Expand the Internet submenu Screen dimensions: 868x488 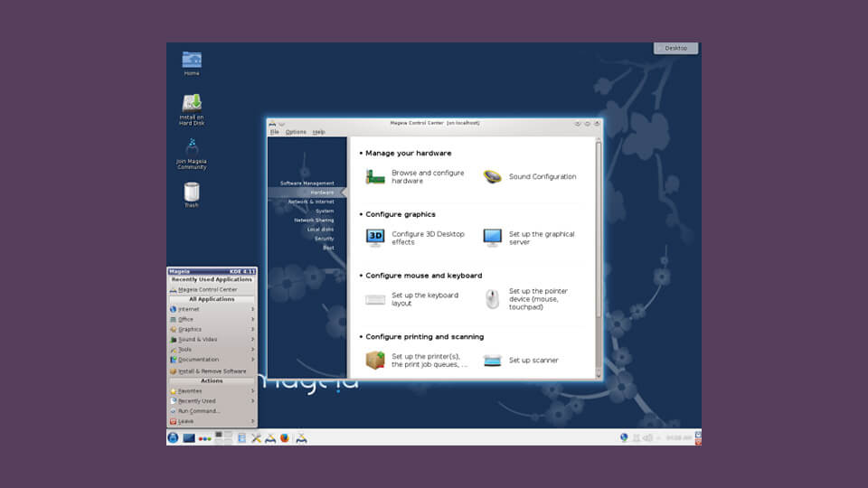212,309
